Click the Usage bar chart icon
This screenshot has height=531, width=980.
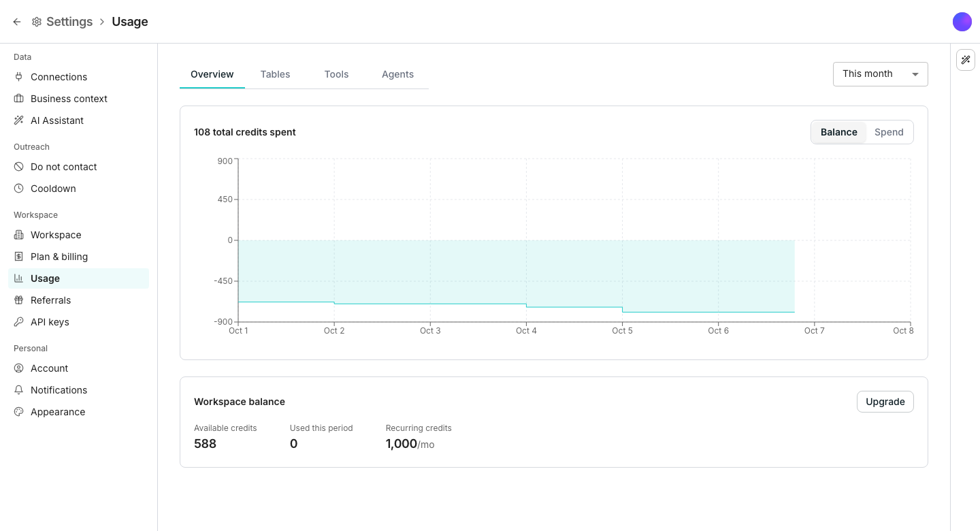click(x=18, y=278)
